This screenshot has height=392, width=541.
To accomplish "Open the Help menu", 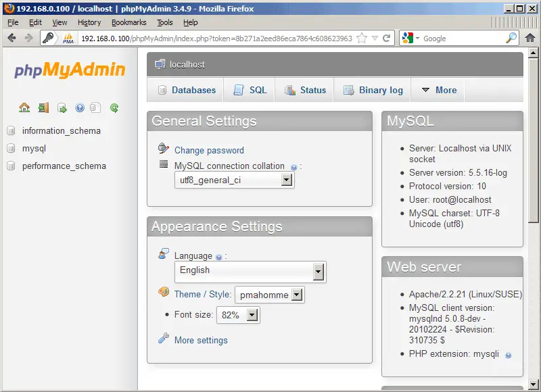I will 191,22.
